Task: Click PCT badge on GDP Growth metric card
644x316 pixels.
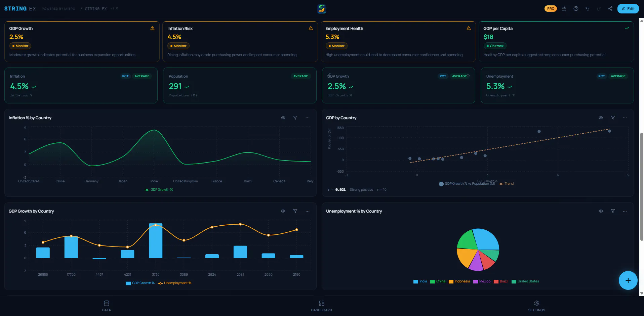Action: [x=443, y=76]
